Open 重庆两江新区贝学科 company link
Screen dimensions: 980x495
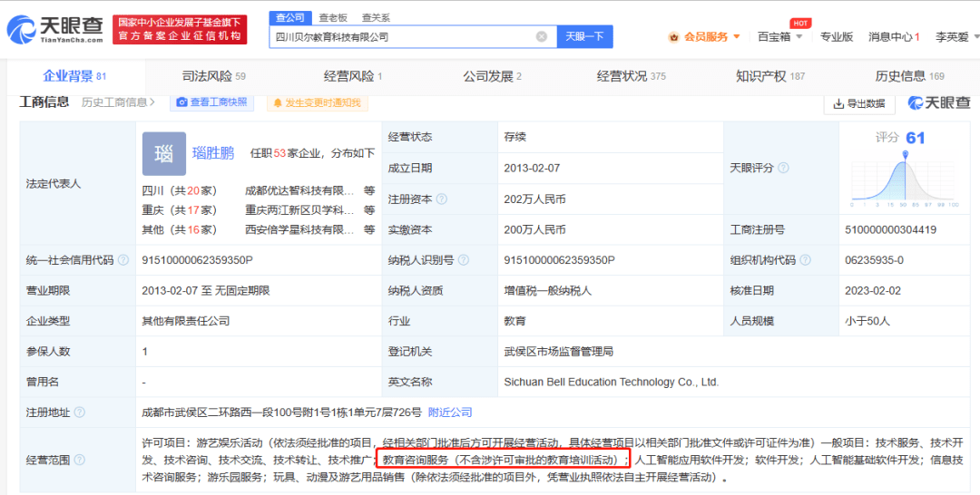pos(300,210)
